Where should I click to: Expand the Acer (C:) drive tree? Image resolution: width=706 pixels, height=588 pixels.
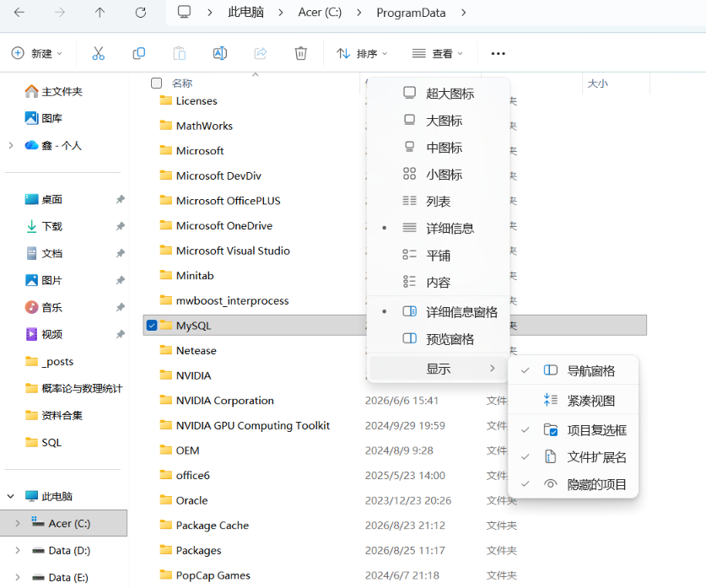coord(18,523)
